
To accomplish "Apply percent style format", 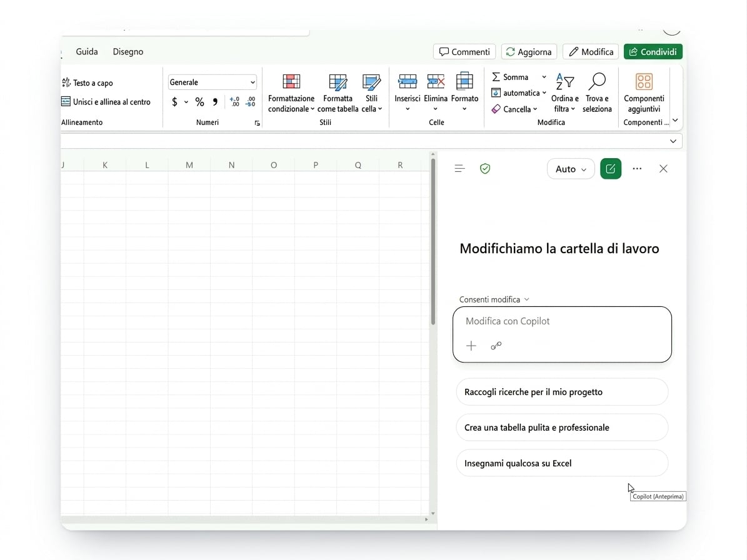I will click(x=199, y=101).
